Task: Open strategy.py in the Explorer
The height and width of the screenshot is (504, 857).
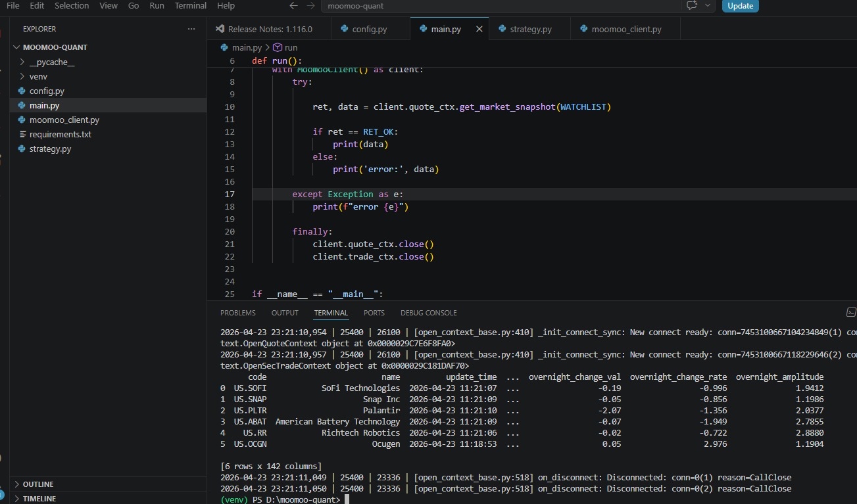Action: pyautogui.click(x=50, y=149)
